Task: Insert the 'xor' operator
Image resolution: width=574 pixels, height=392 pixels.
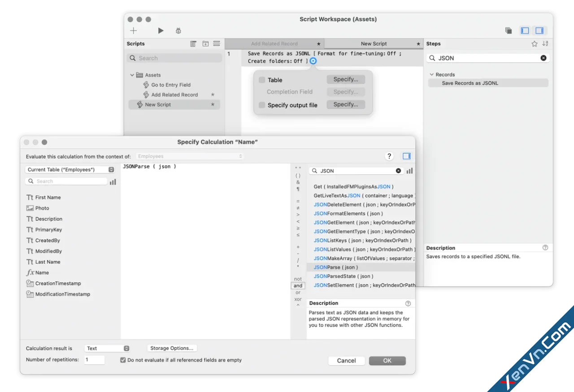Action: tap(298, 299)
